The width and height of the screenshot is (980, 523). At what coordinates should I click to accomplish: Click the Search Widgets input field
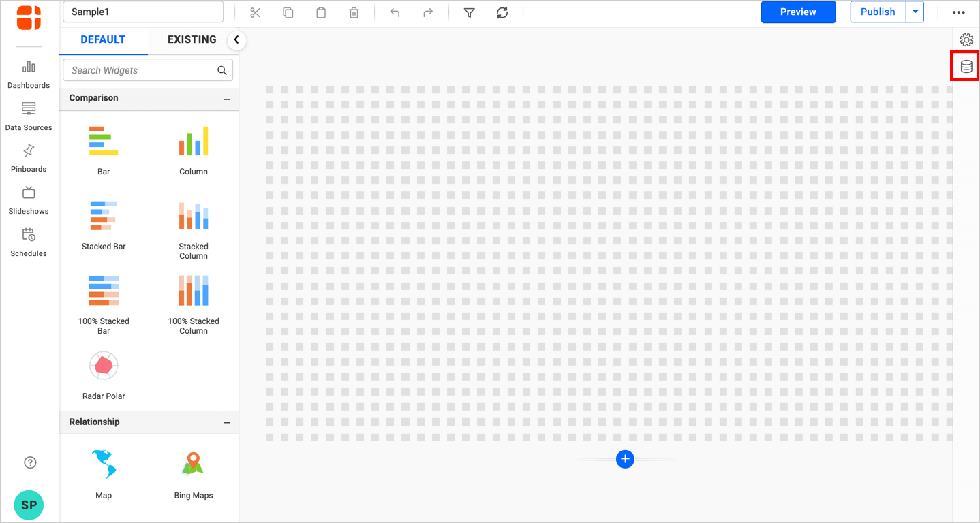(x=140, y=69)
